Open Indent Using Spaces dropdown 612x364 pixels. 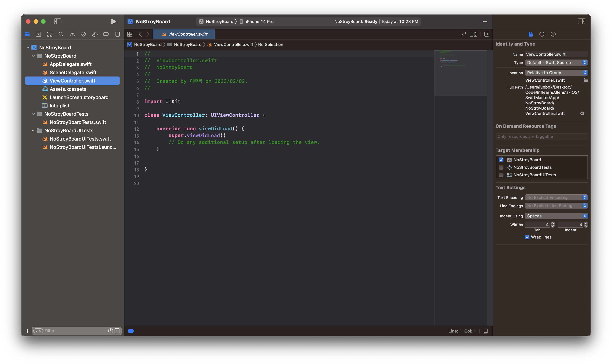coord(556,216)
